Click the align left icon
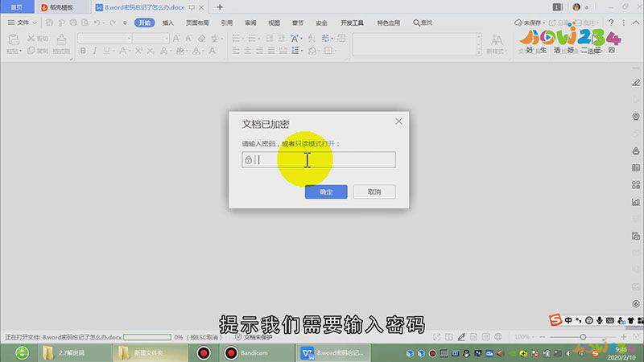 click(236, 51)
